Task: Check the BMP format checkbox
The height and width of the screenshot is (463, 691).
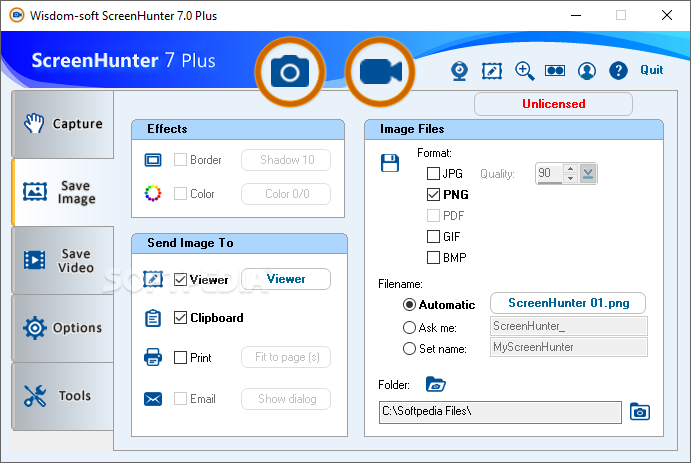Action: (x=433, y=257)
